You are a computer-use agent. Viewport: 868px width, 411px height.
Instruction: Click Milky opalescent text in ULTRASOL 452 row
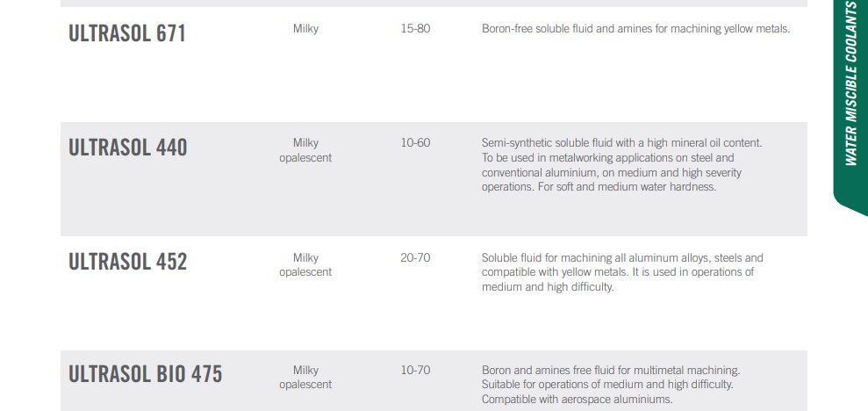click(x=305, y=264)
